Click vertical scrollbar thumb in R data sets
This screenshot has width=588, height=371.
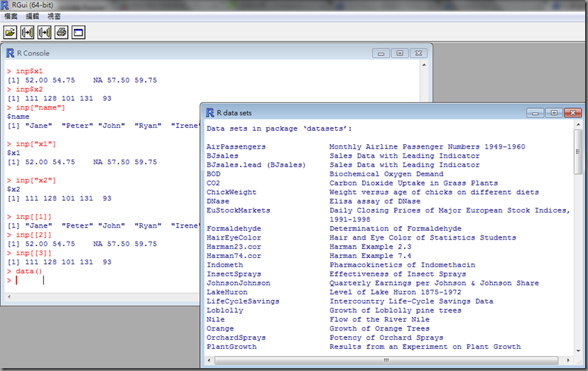(x=578, y=151)
